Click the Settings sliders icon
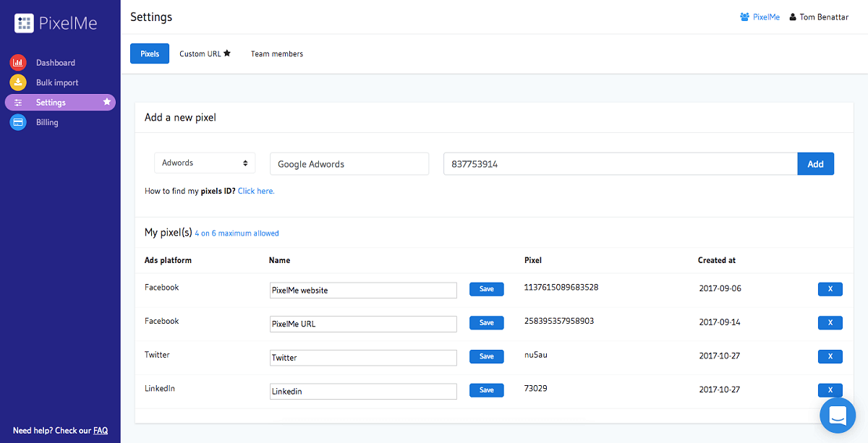This screenshot has height=443, width=868. [x=18, y=103]
